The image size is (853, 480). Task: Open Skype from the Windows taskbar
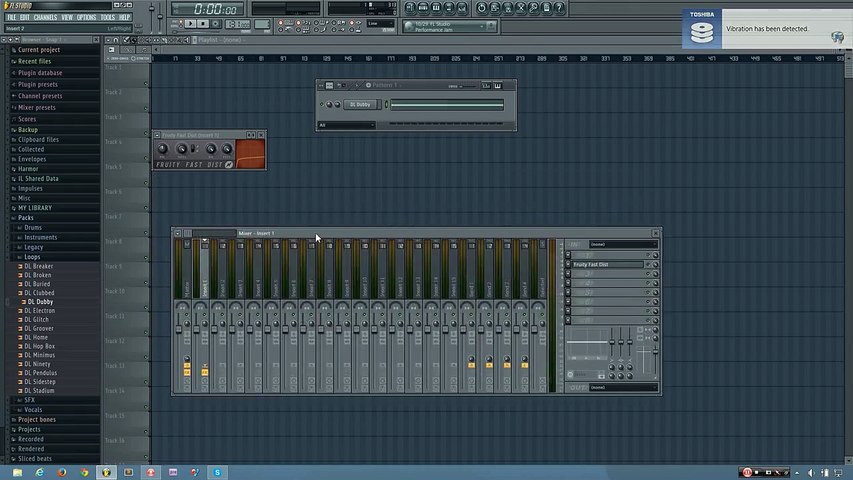coord(216,471)
